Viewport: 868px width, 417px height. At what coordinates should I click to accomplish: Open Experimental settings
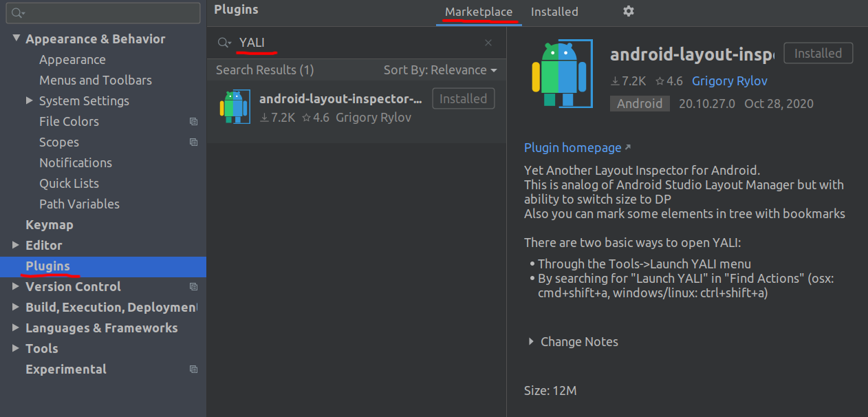coord(66,370)
